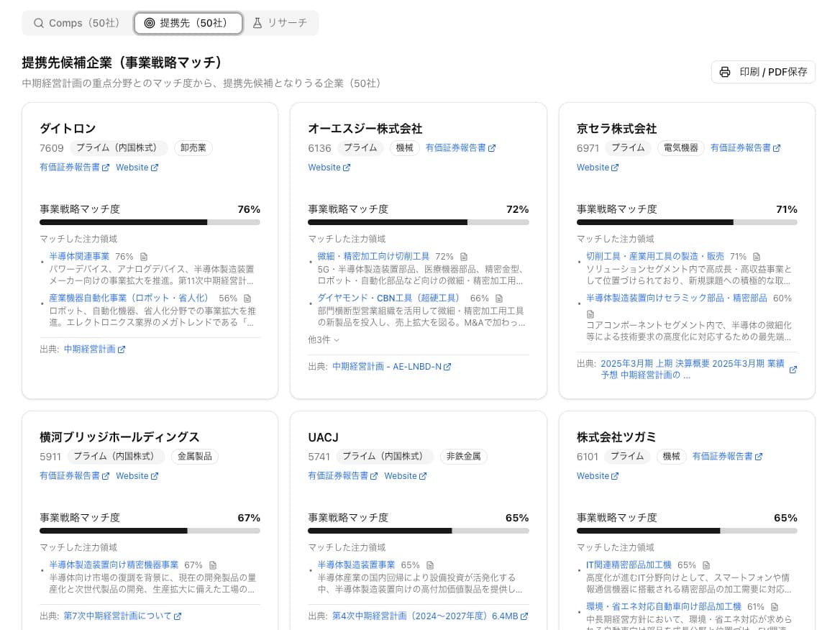Click document icon beside 精密機器事業 67%
Screen dimensions: 840x630
click(213, 565)
